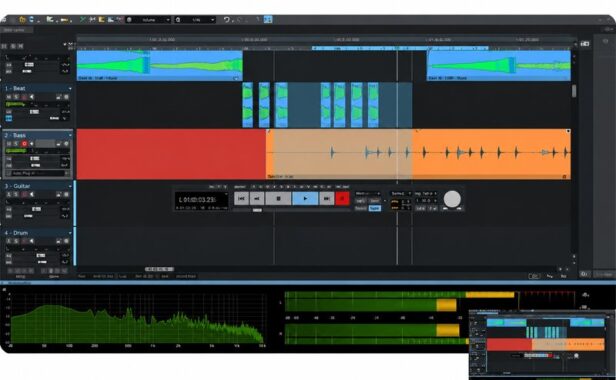Click the Play button in the transport
Screen dimensions: 616x380
tap(305, 198)
